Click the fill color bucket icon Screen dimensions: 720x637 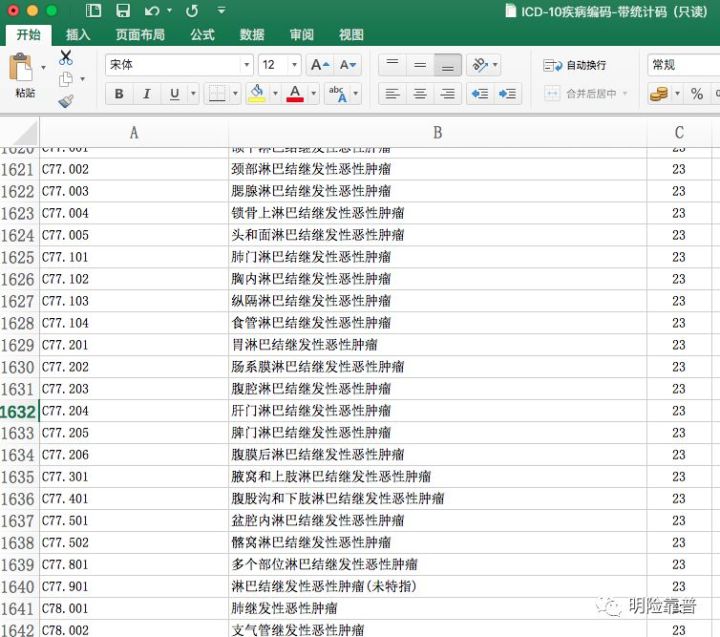257,91
